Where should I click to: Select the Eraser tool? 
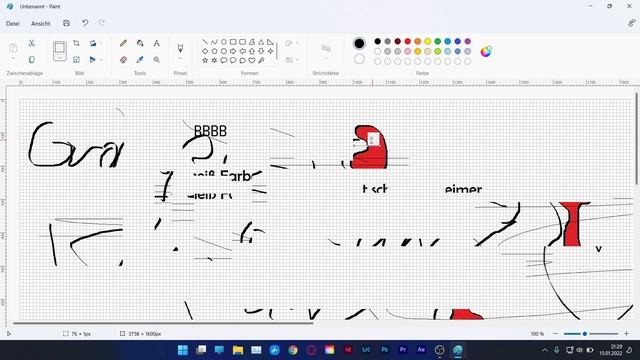coord(123,60)
